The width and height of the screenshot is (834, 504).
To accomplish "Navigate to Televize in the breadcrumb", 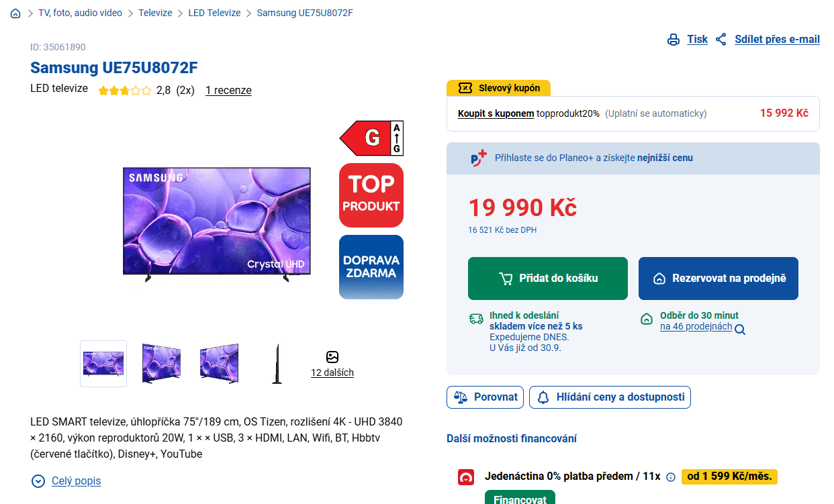I will (x=155, y=13).
